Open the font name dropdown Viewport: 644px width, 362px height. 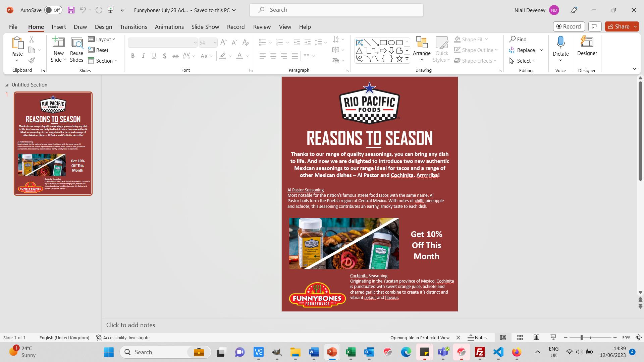point(195,43)
